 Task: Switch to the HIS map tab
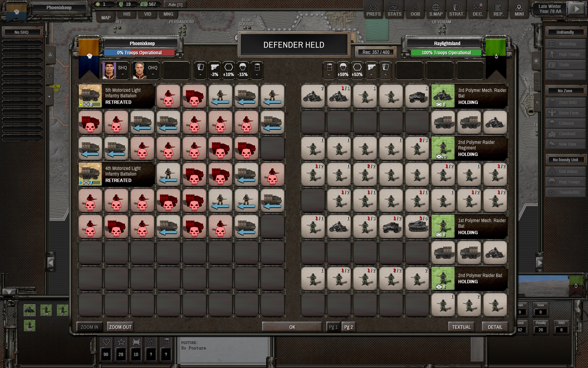coord(127,14)
